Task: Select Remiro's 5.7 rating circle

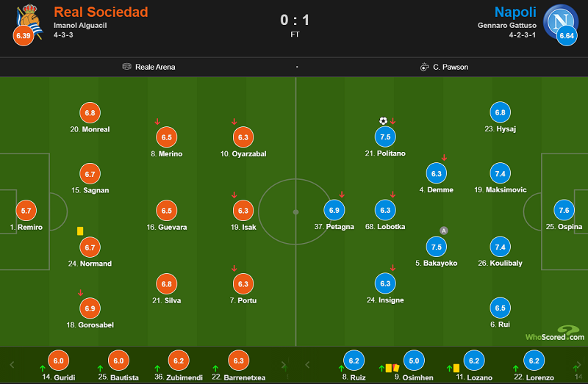Action: coord(26,211)
